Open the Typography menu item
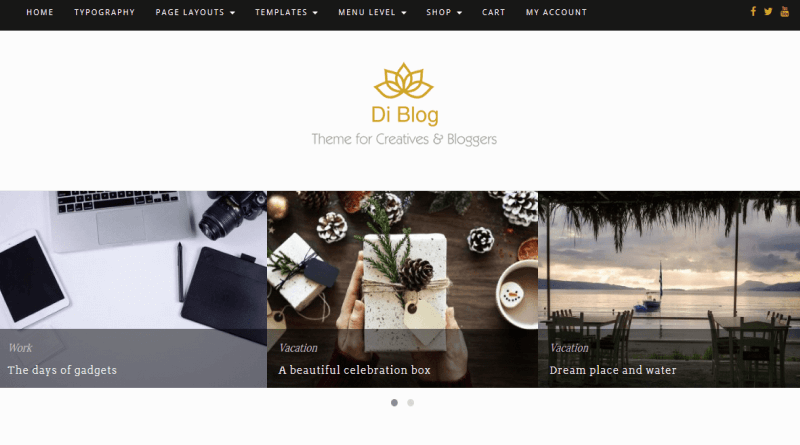 [105, 12]
